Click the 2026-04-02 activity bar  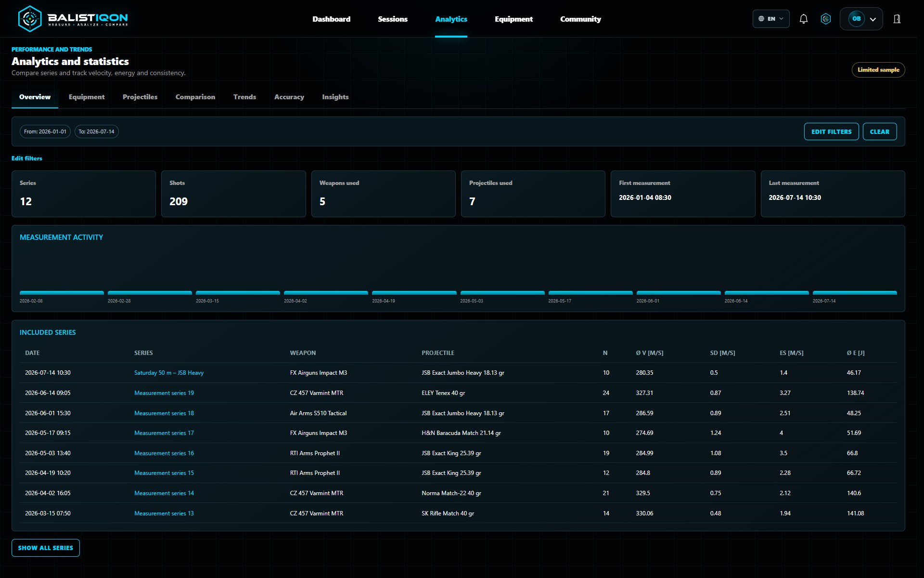(326, 293)
